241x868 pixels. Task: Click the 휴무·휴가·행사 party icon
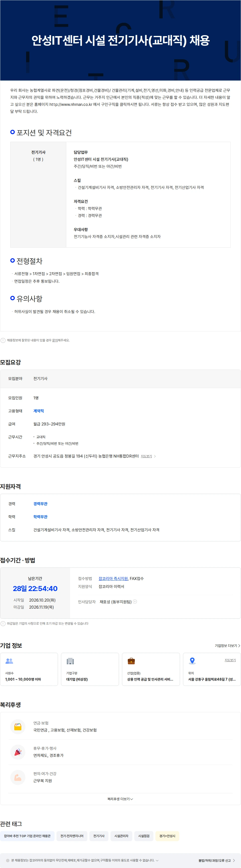[18, 752]
